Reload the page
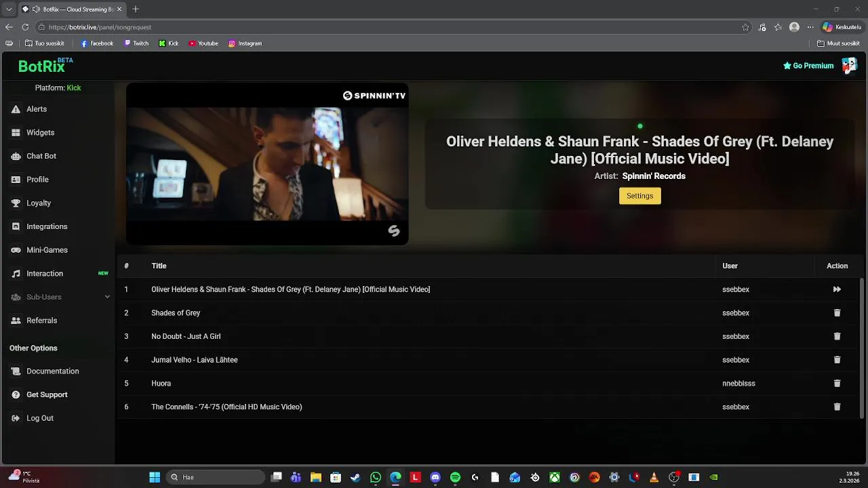The height and width of the screenshot is (488, 868). coord(25,27)
